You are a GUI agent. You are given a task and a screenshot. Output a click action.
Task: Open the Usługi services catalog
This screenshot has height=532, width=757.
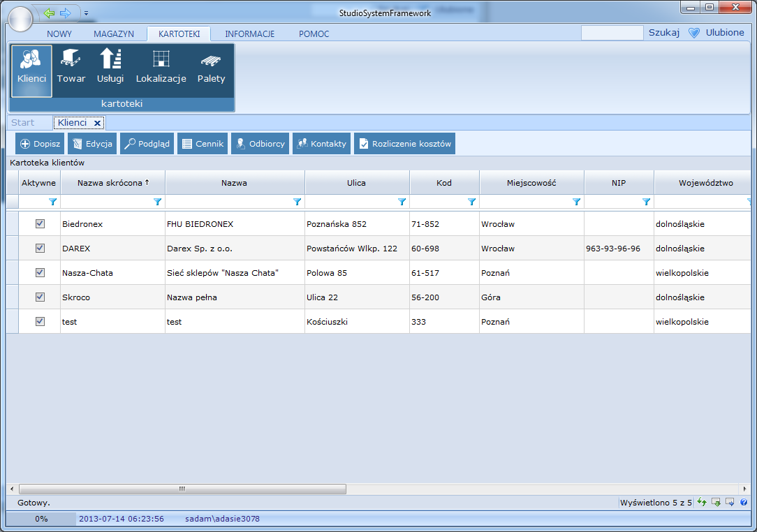coord(110,71)
